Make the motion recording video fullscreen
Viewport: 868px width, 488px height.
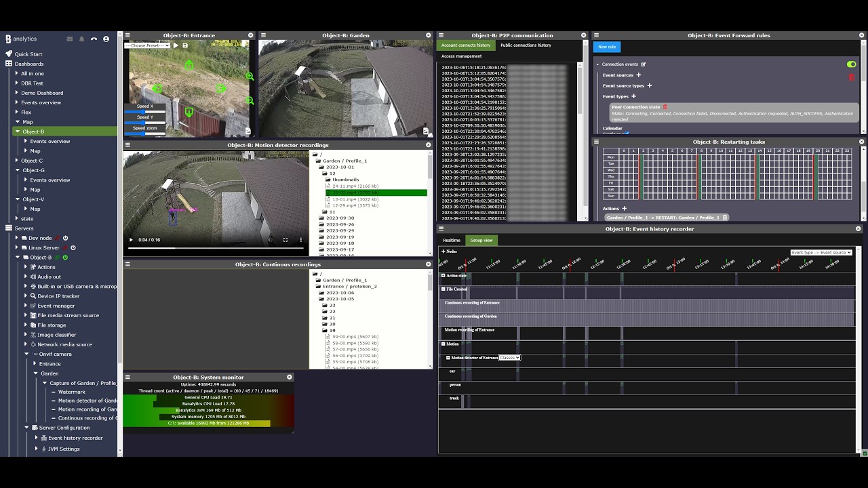285,240
